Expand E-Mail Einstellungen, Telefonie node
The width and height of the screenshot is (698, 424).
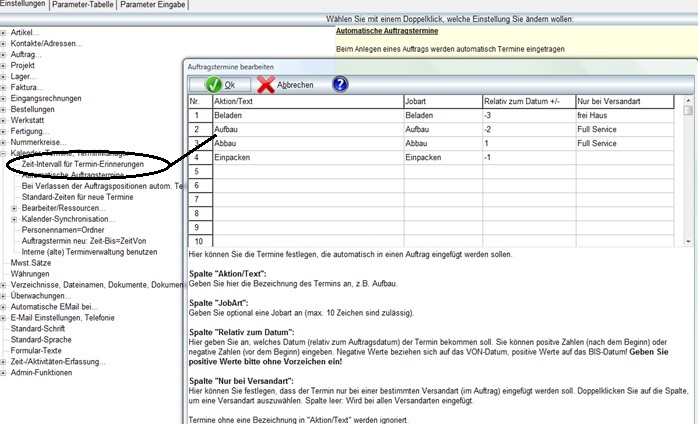tap(3, 318)
